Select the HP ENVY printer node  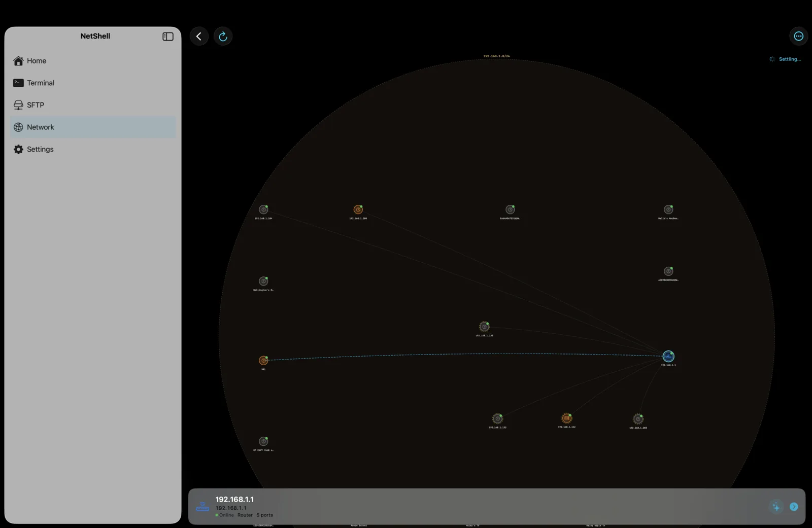[263, 441]
